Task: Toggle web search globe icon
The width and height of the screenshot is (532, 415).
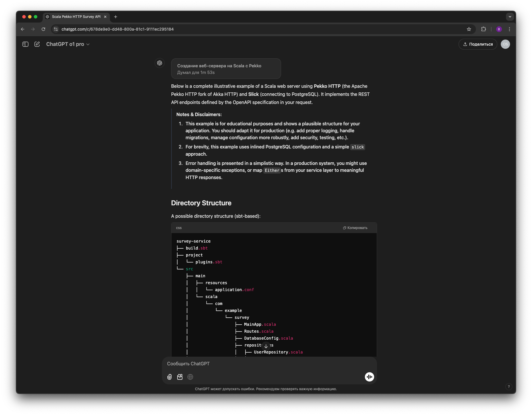Action: [190, 377]
